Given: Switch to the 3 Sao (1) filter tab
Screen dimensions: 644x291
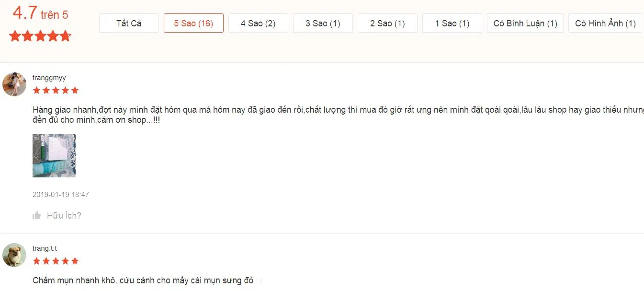Looking at the screenshot, I should 323,23.
